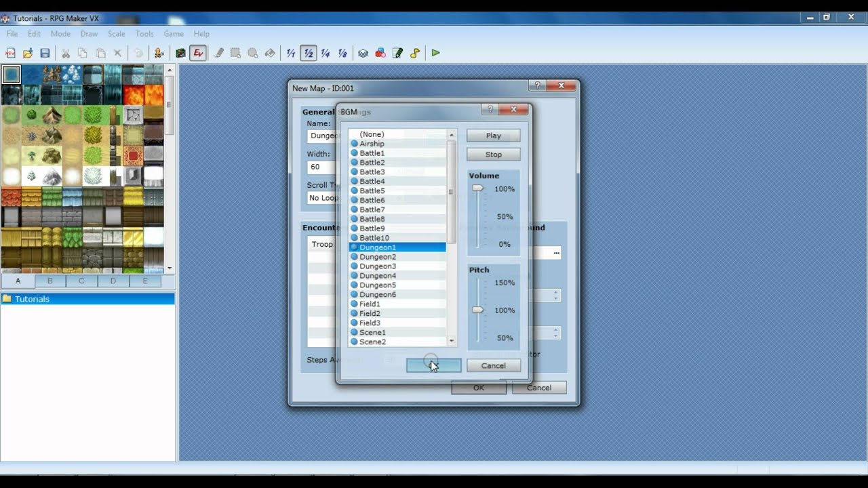Confirm New Map dialog with OK
The height and width of the screenshot is (488, 868).
click(479, 388)
